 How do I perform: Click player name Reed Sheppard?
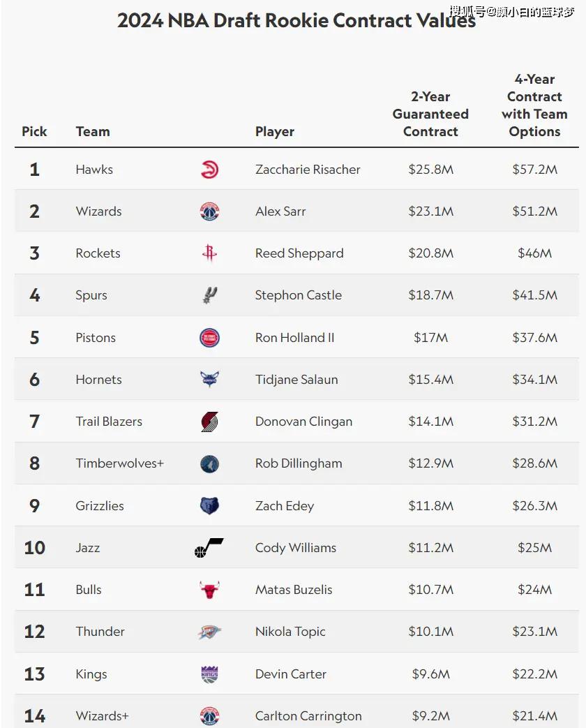pyautogui.click(x=299, y=253)
